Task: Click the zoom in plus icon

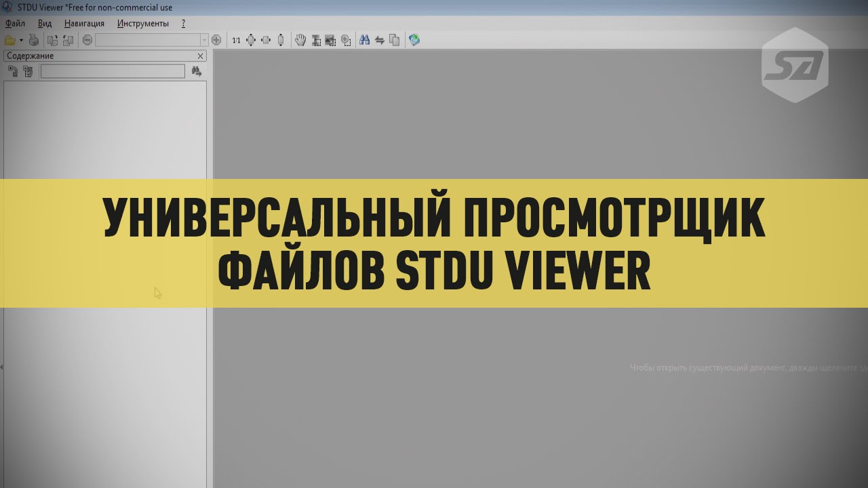Action: click(x=216, y=40)
